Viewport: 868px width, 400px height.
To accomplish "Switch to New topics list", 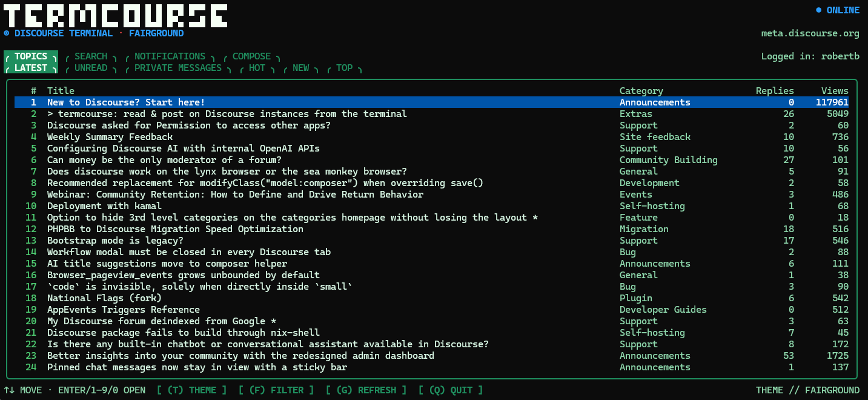I will (300, 68).
